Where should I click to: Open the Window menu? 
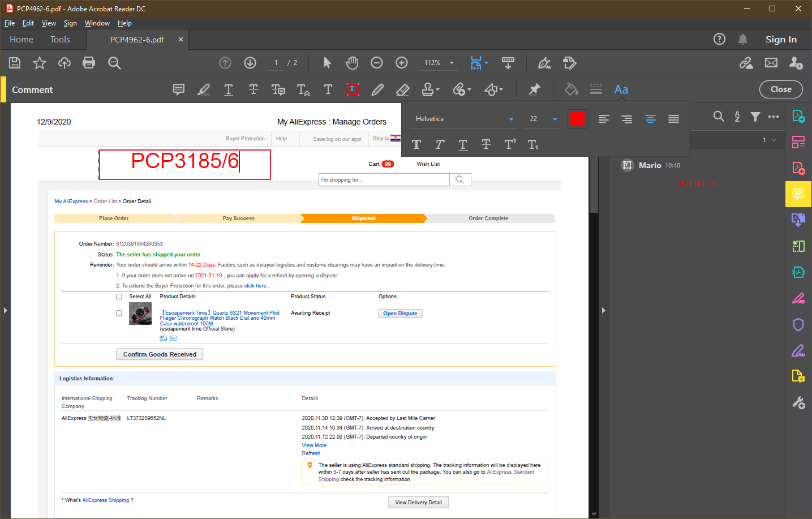pos(97,23)
